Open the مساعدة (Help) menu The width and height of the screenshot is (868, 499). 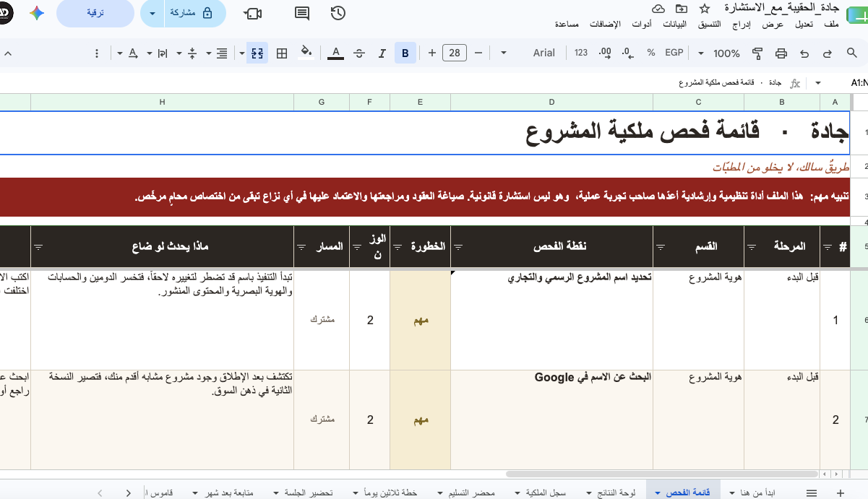coord(567,25)
